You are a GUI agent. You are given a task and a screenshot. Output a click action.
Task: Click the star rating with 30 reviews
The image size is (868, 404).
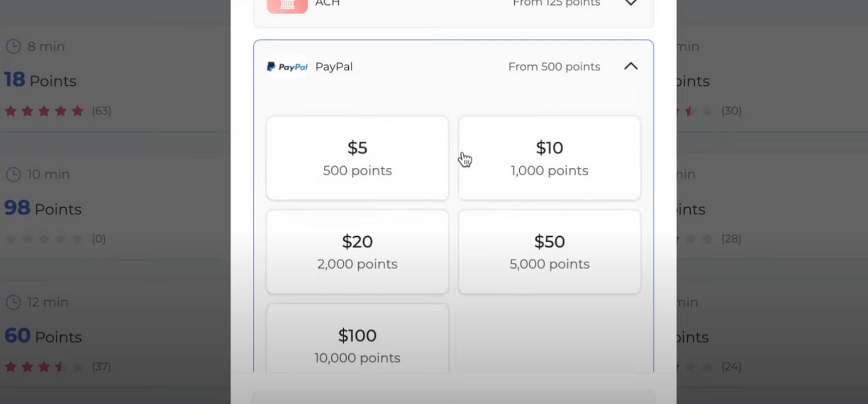[694, 111]
